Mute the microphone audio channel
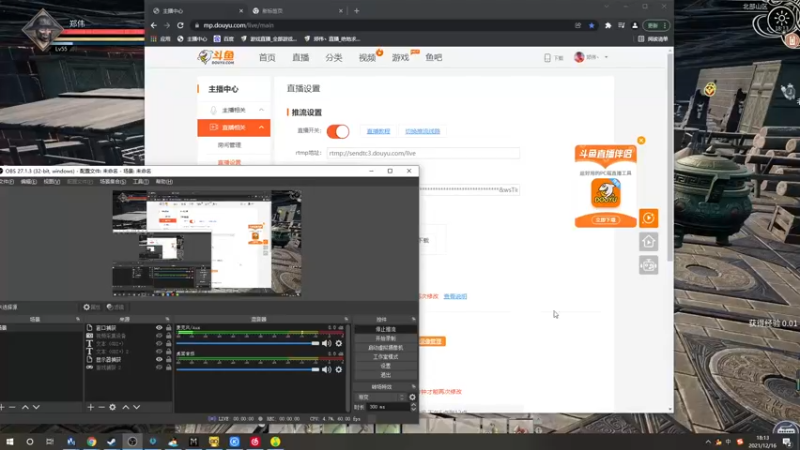This screenshot has width=800, height=450. point(327,343)
